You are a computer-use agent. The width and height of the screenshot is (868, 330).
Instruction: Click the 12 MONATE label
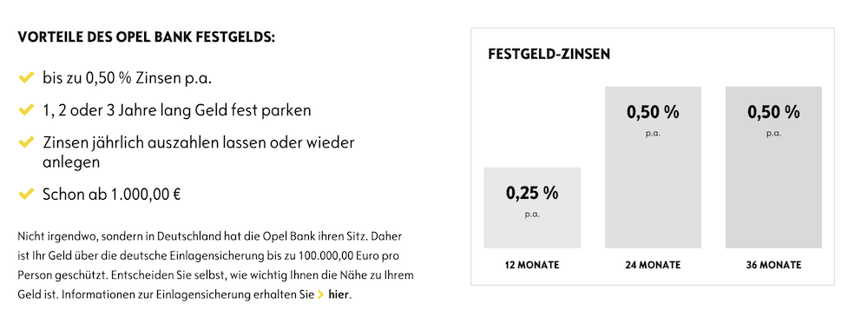click(532, 265)
